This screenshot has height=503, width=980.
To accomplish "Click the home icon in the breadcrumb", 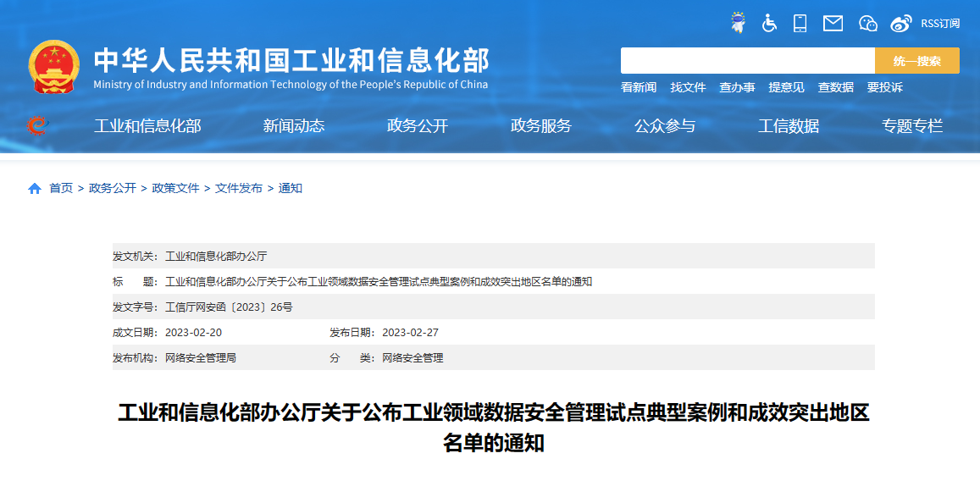I will (x=35, y=188).
